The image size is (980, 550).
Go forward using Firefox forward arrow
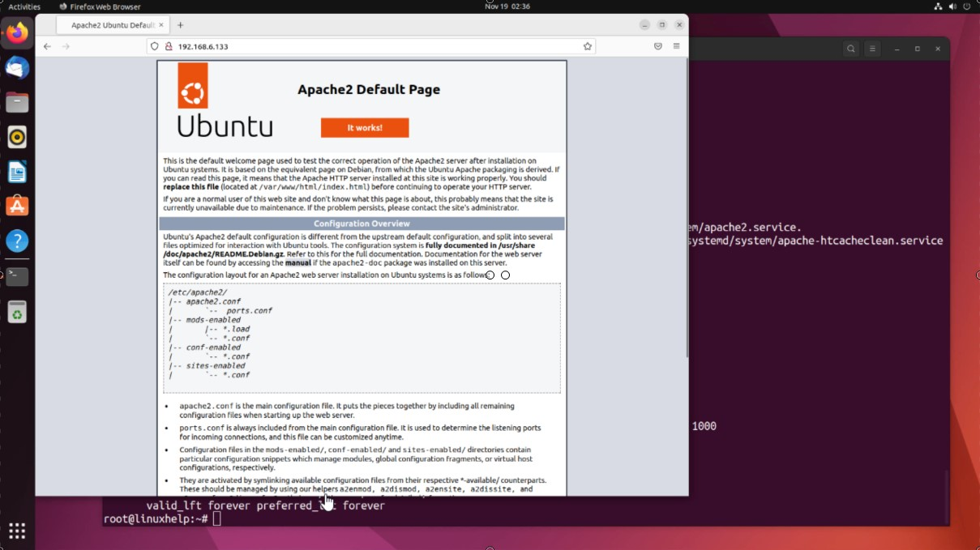66,46
